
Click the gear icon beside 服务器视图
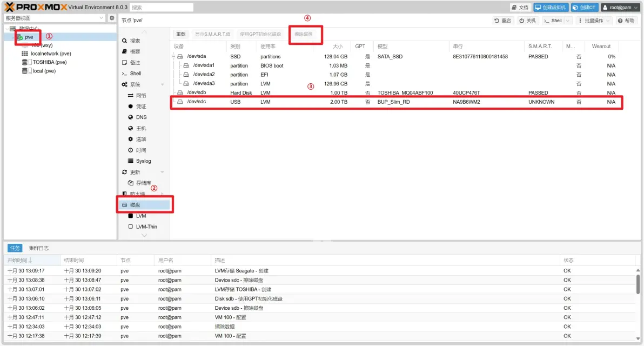[x=112, y=18]
